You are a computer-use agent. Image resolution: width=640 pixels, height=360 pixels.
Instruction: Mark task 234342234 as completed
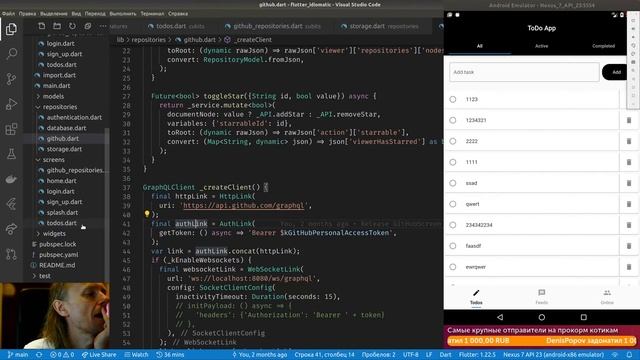(x=453, y=225)
